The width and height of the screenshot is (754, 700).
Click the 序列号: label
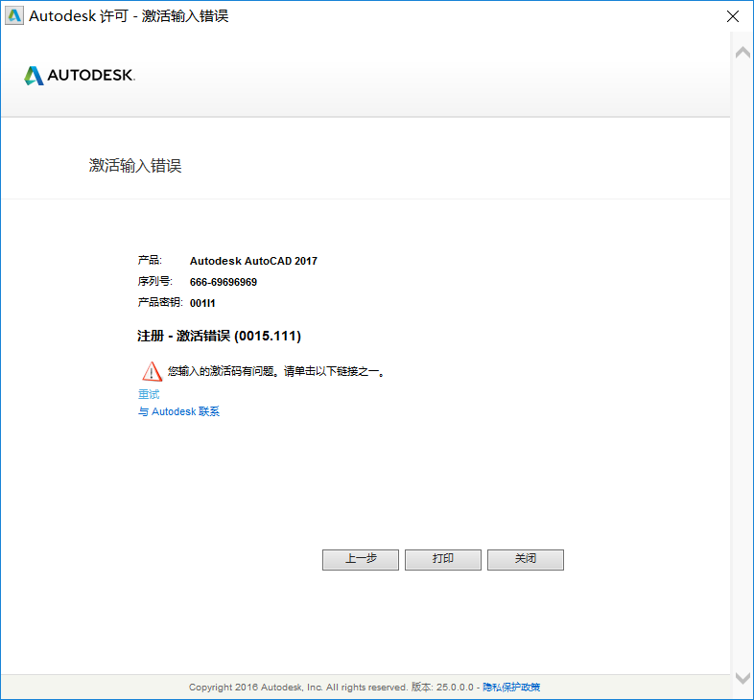155,282
